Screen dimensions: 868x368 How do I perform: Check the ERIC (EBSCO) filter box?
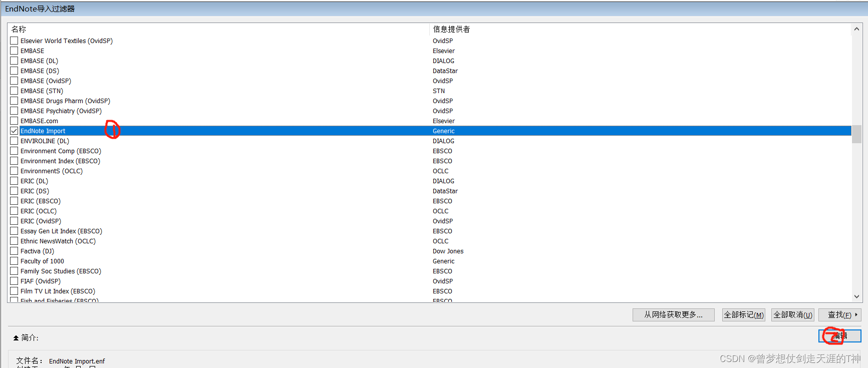pos(14,201)
